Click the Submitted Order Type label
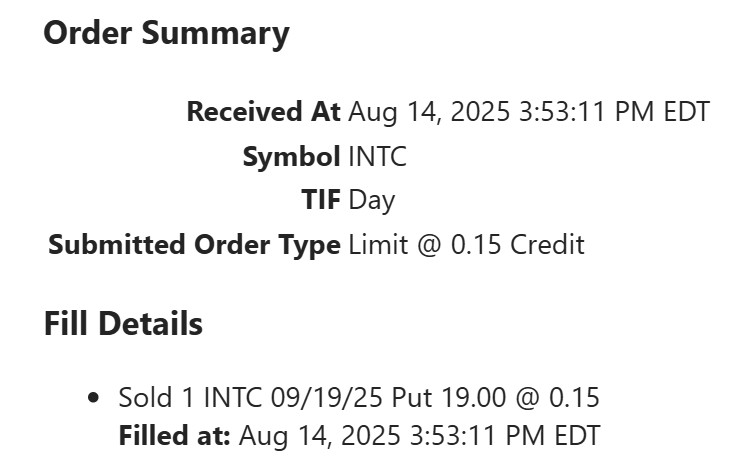Screen dimensions: 750x472 pos(194,245)
